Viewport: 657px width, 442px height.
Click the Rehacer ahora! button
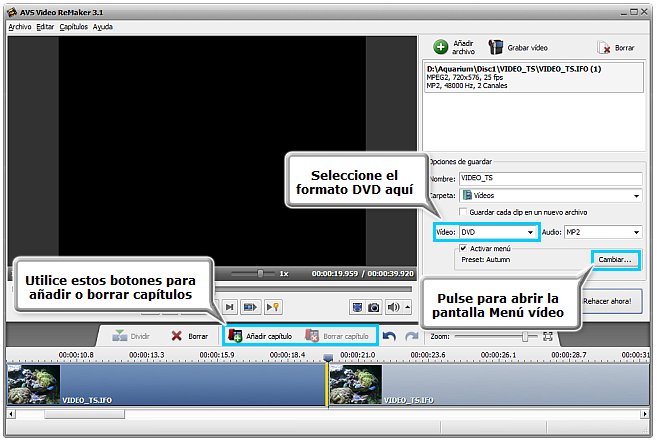click(x=612, y=301)
